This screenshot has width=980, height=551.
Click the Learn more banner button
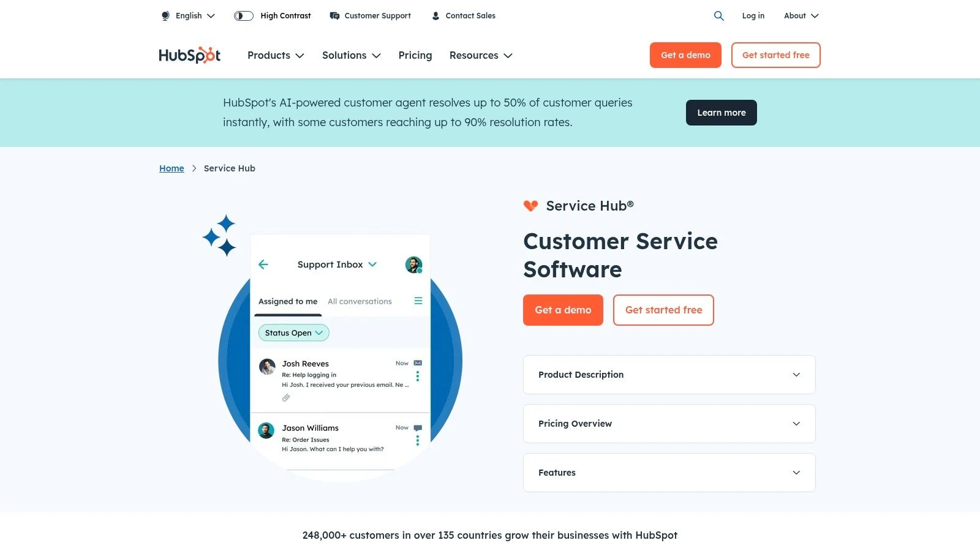tap(722, 113)
